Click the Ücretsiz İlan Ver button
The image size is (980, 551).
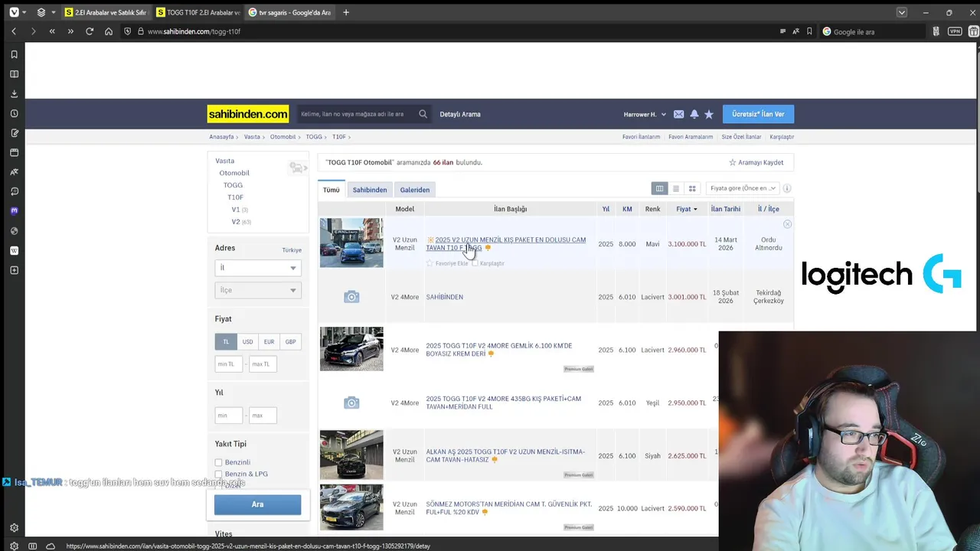pyautogui.click(x=758, y=114)
